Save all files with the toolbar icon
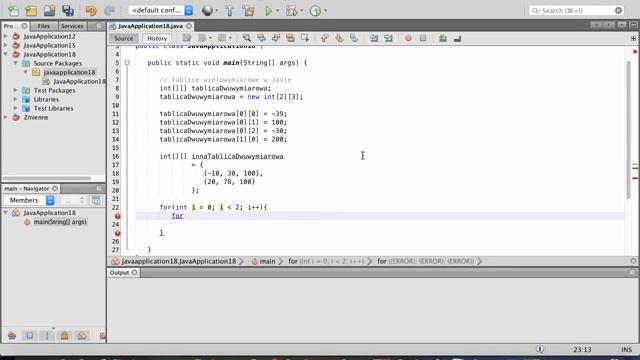 68,11
